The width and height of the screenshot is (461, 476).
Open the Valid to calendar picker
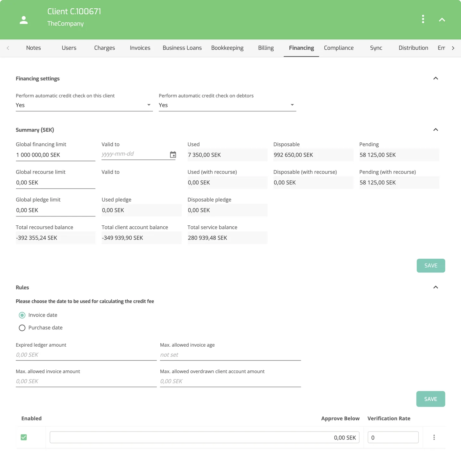pos(173,155)
